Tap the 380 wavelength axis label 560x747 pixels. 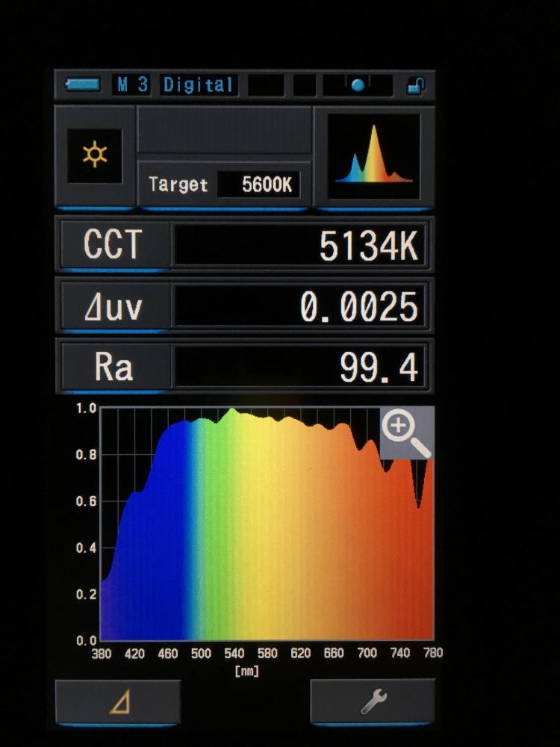click(101, 653)
